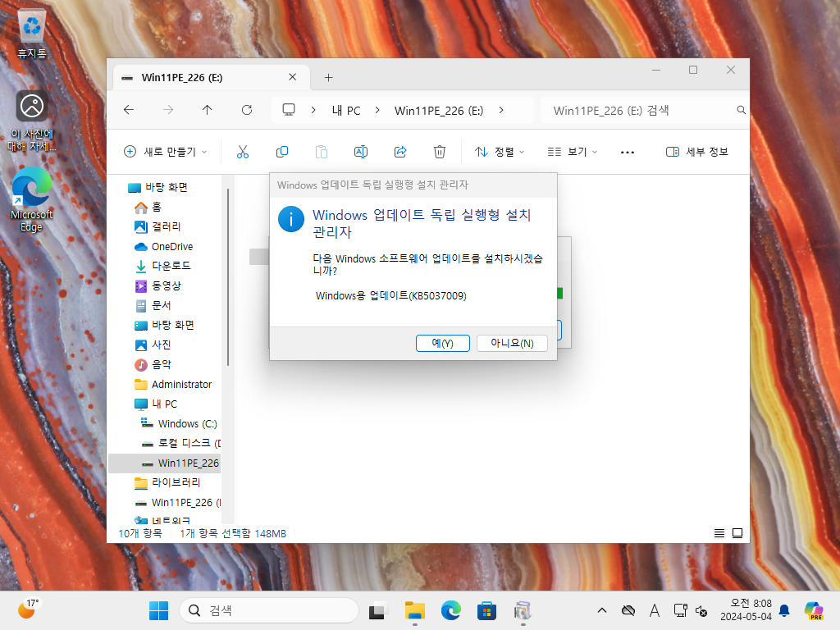Open the three-dot See more menu
The height and width of the screenshot is (630, 840).
(628, 152)
